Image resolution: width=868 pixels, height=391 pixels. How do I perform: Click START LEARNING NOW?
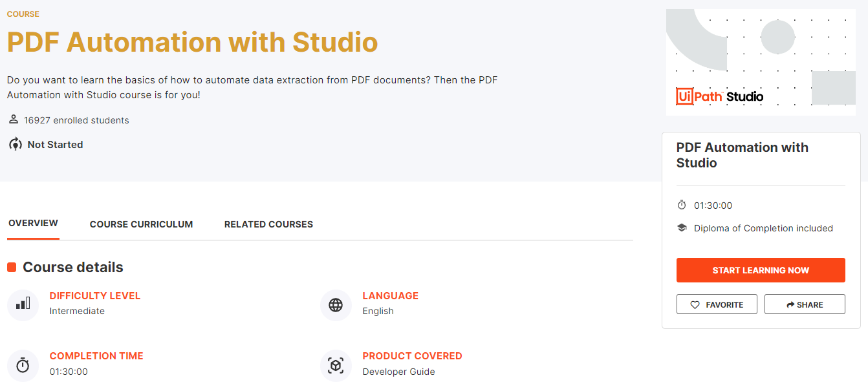(x=761, y=269)
